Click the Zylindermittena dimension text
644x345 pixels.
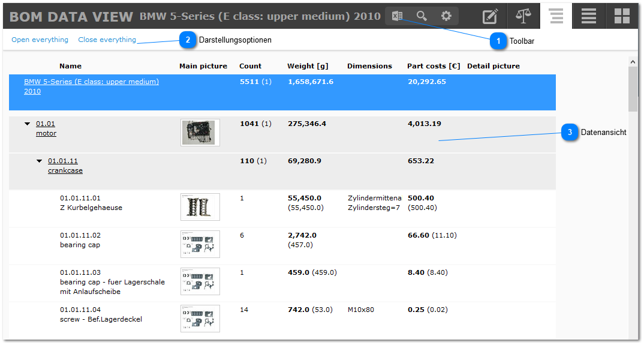[375, 198]
